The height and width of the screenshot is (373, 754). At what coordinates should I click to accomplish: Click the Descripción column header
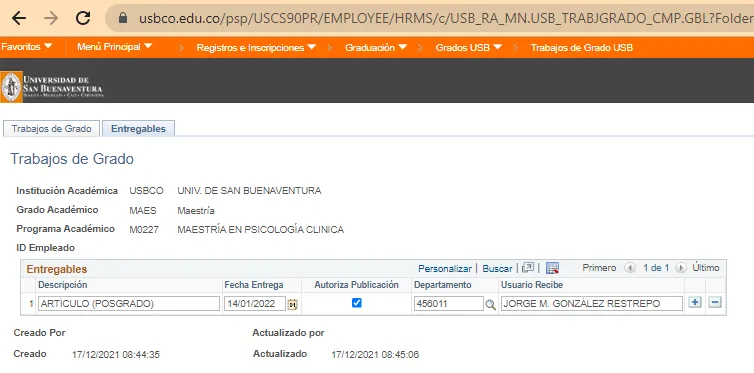point(63,285)
